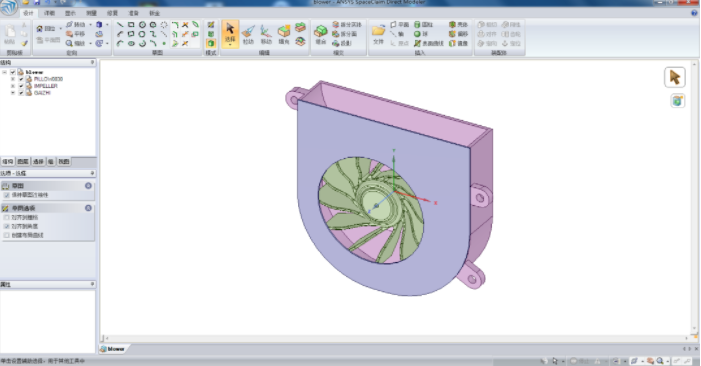Click the blower document tab at bottom

pyautogui.click(x=113, y=349)
